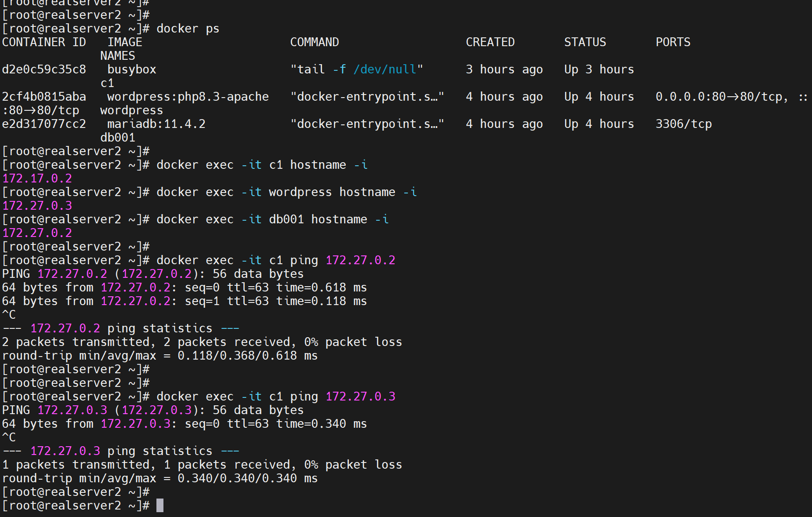Click the 172.17.0.2 IP address output
The width and height of the screenshot is (812, 517).
(x=37, y=178)
